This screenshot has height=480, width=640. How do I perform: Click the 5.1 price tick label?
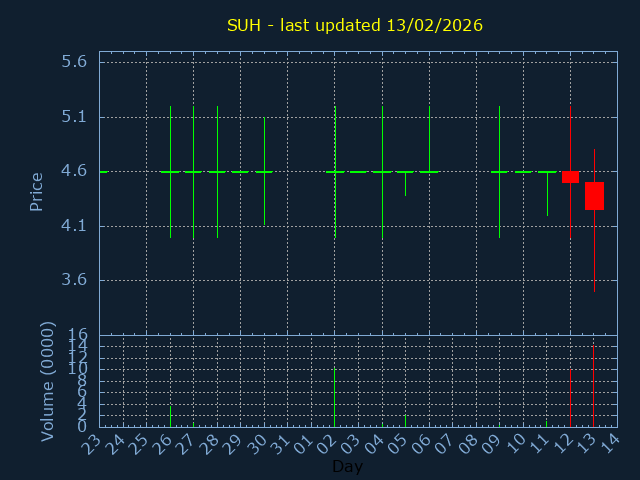tap(74, 117)
